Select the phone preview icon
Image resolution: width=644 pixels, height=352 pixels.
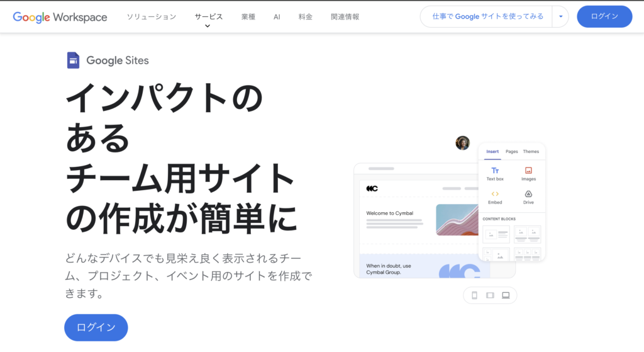pyautogui.click(x=475, y=295)
